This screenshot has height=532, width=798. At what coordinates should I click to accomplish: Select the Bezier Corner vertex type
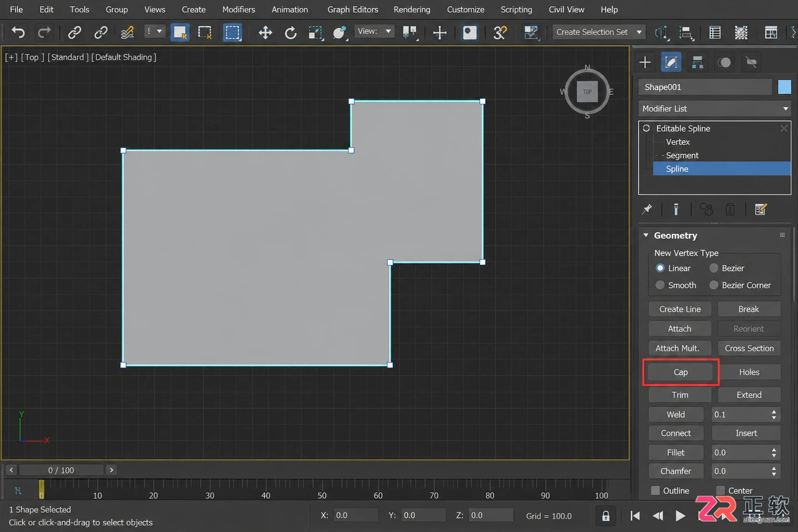(x=714, y=285)
